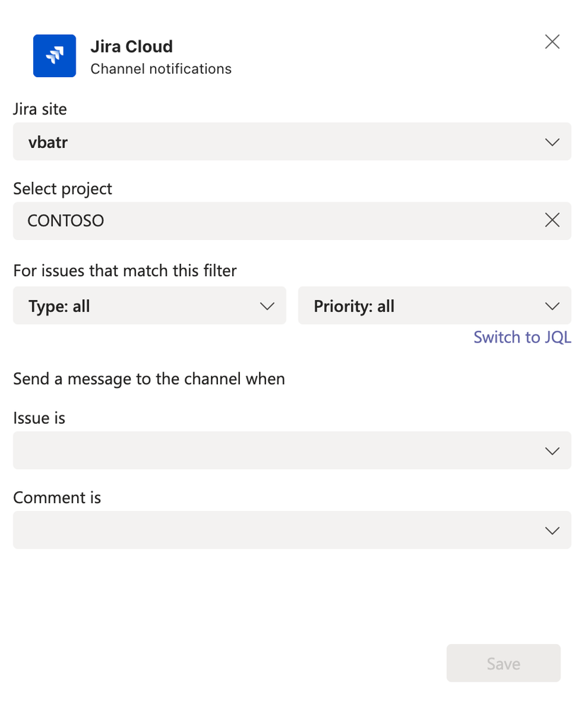Click the Jira Cloud app logo
This screenshot has height=707, width=588.
pyautogui.click(x=54, y=56)
